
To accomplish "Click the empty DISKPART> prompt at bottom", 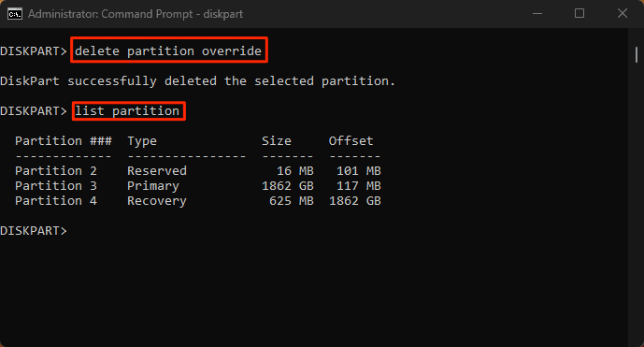I will (x=34, y=231).
